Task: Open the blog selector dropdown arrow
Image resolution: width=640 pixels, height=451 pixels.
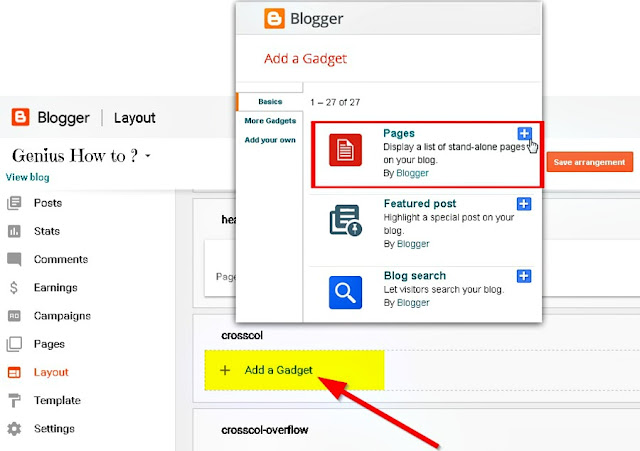Action: pyautogui.click(x=148, y=156)
